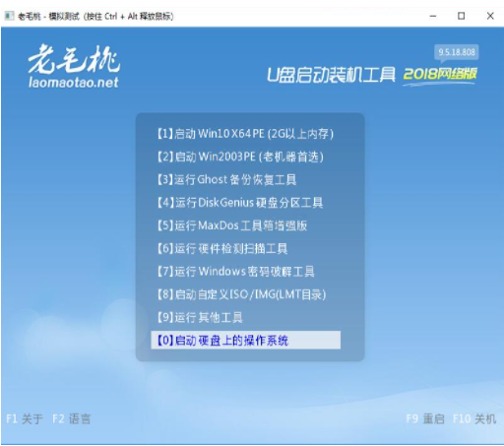
Task: Choose option 4 DiskGenius partition tool
Action: (x=240, y=203)
